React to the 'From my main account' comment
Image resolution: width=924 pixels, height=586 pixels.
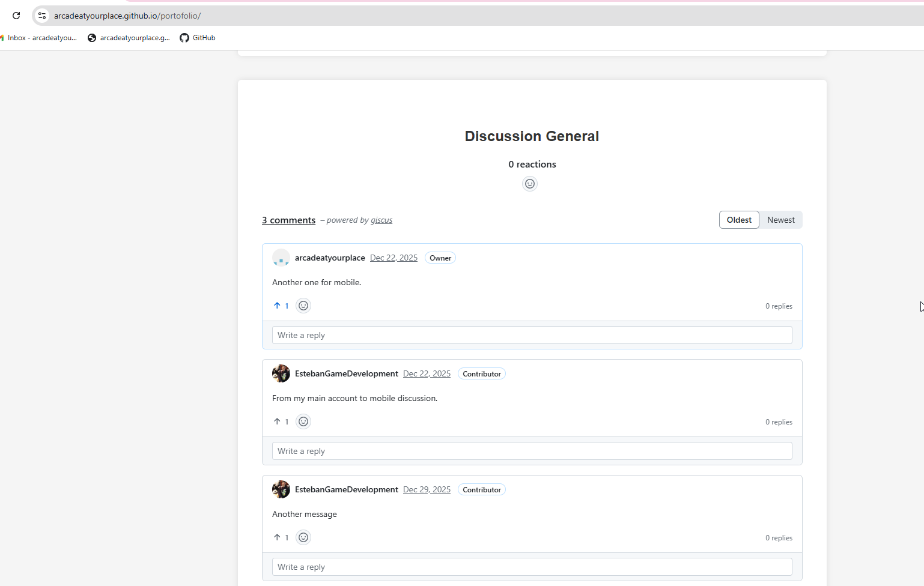303,421
